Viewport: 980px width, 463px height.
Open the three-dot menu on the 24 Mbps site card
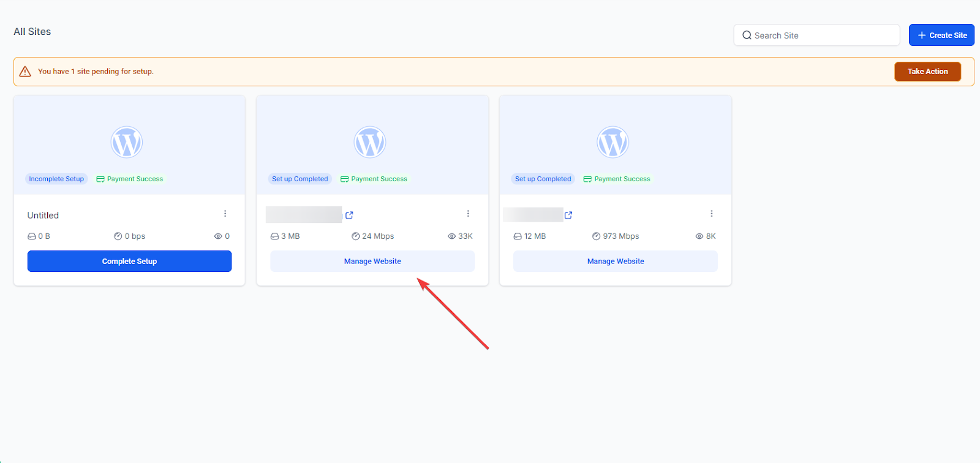468,214
